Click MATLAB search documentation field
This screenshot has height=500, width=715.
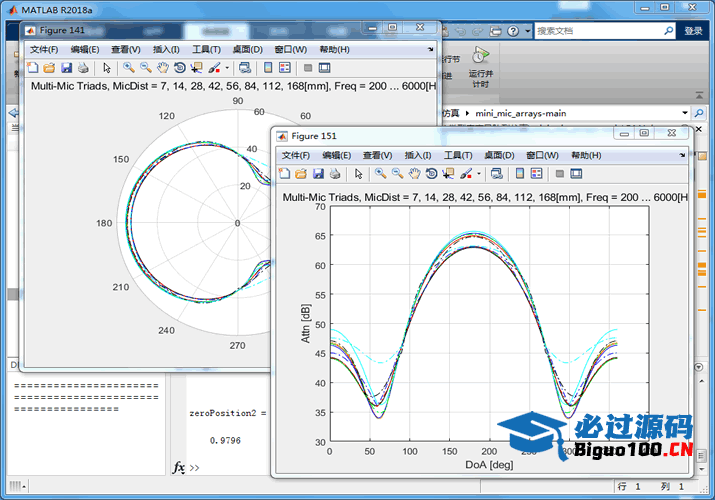point(598,31)
